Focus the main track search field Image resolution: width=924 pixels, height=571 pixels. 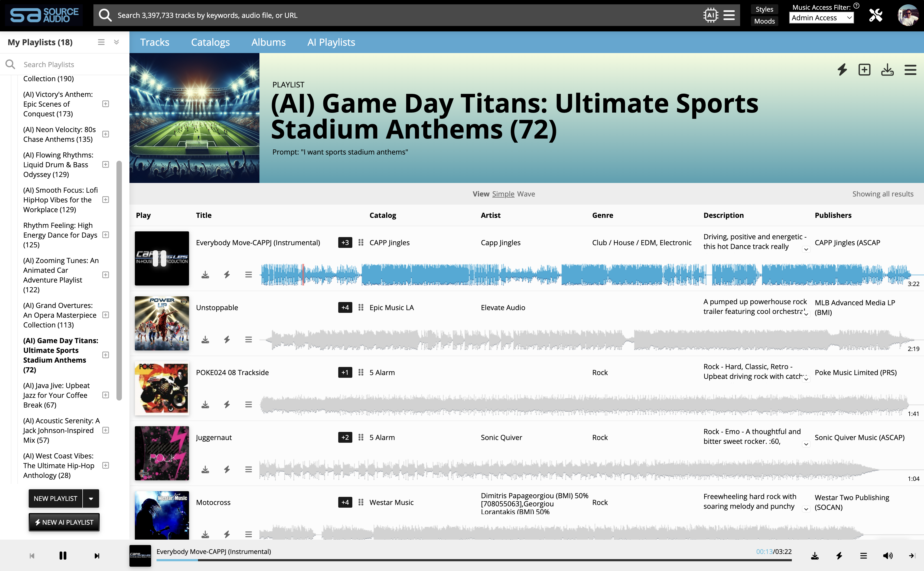click(x=397, y=15)
